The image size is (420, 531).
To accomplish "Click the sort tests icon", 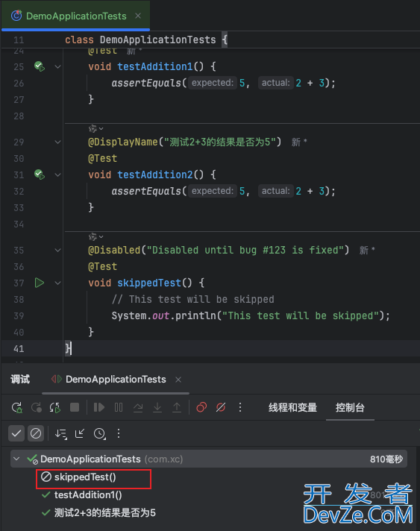I will click(x=61, y=433).
